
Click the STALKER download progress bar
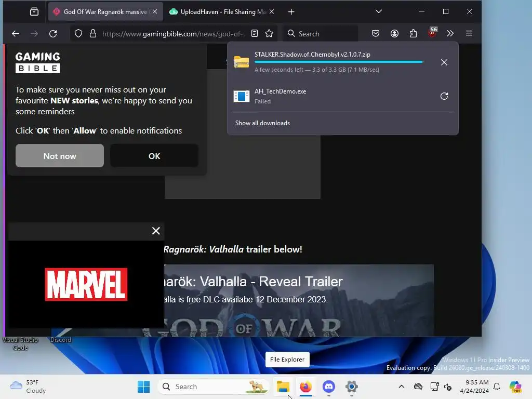(339, 62)
